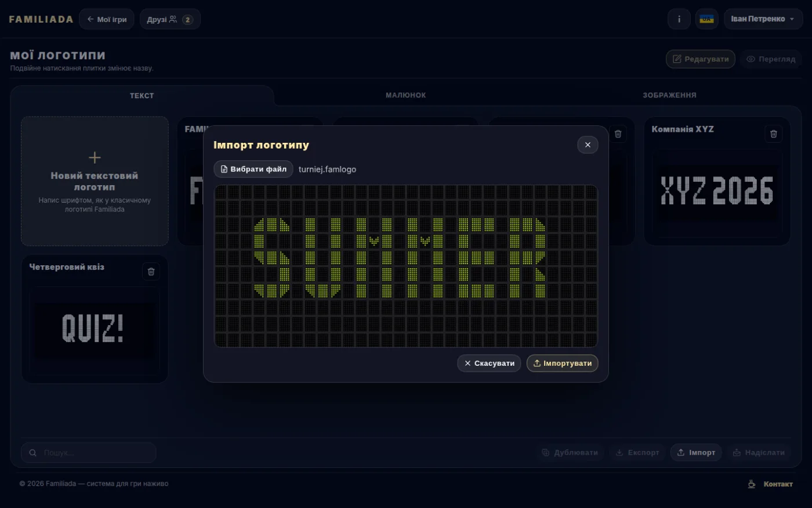Open QUIZ! logo thumbnail

click(x=95, y=329)
